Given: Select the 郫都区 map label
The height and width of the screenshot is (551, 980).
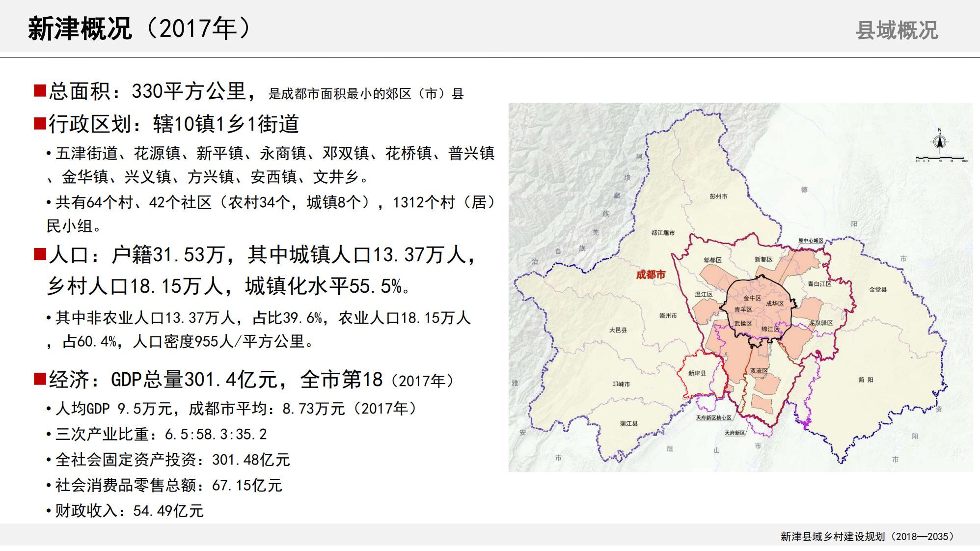Looking at the screenshot, I should click(x=712, y=260).
